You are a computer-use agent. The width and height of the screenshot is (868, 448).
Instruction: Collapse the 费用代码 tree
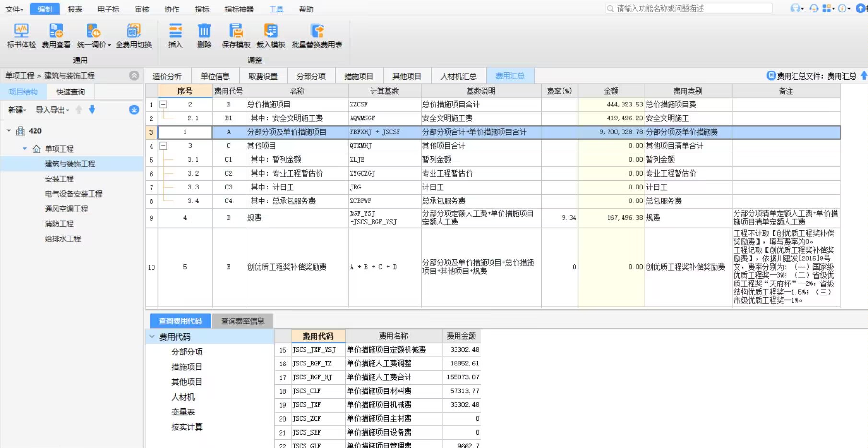pyautogui.click(x=152, y=337)
